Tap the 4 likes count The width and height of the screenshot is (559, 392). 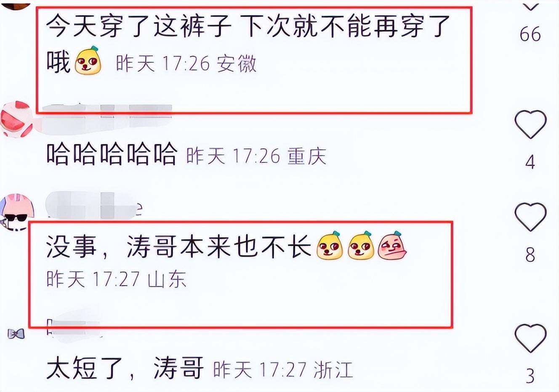pos(530,162)
